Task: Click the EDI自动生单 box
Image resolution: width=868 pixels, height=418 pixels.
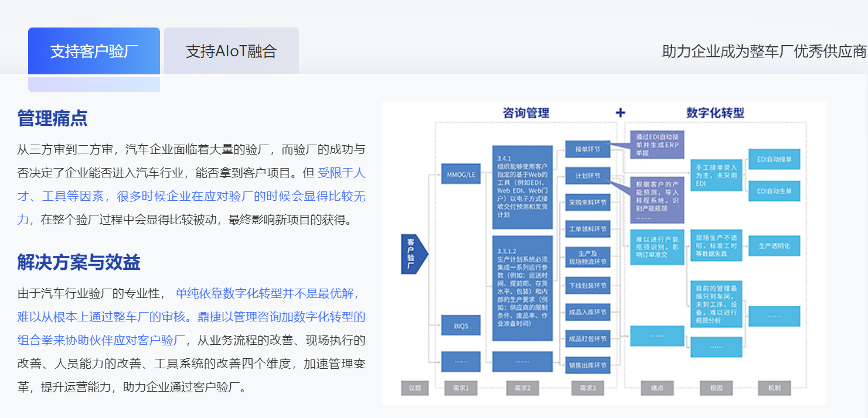Action: pyautogui.click(x=774, y=191)
